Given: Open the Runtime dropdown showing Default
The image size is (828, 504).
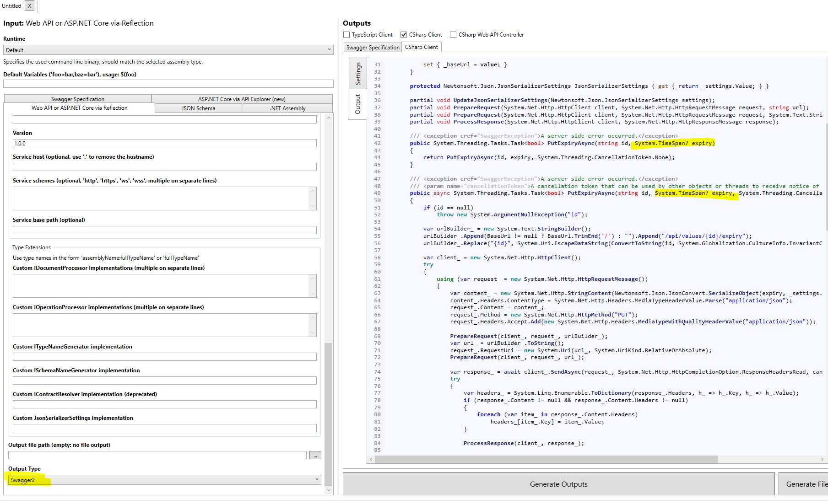Looking at the screenshot, I should [x=168, y=50].
